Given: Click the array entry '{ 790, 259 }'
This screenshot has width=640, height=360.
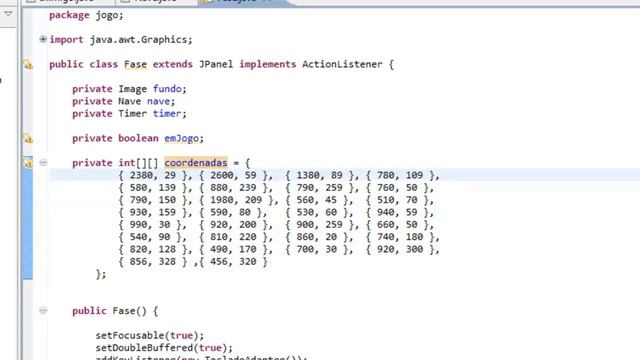Looking at the screenshot, I should 320,188.
